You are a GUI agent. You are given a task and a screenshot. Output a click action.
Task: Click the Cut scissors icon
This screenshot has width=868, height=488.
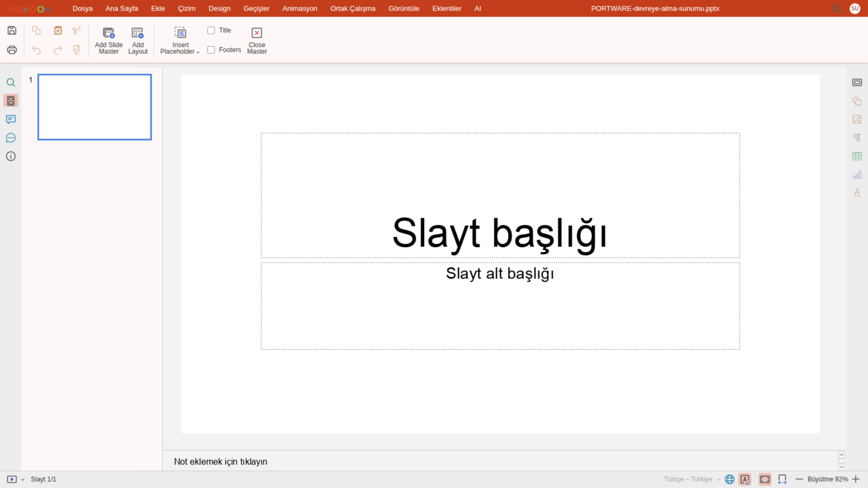coord(76,30)
